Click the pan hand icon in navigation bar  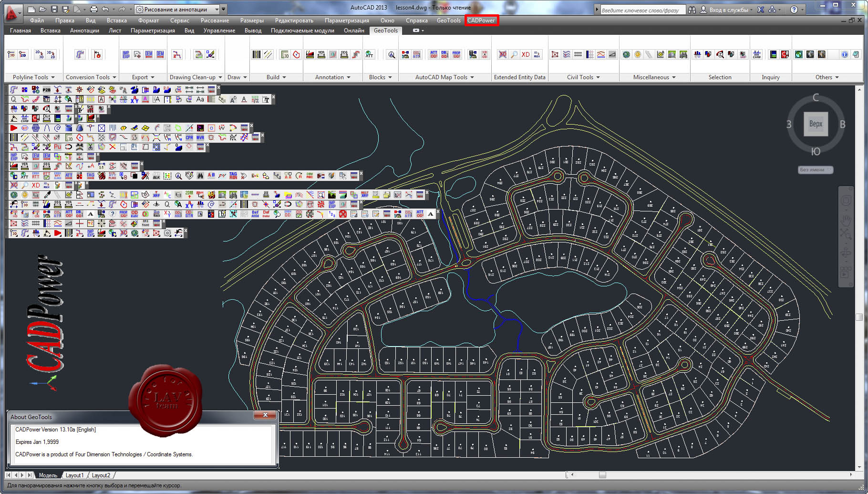(846, 220)
